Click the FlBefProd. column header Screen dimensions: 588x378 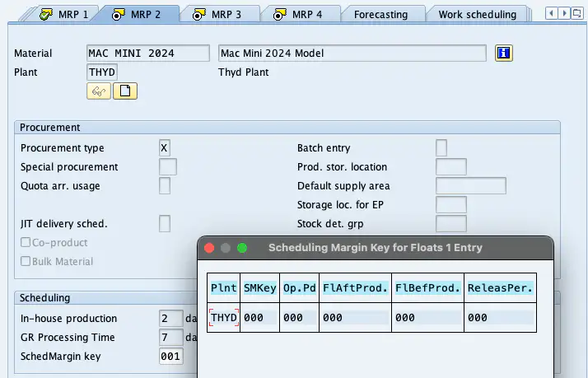tap(428, 288)
